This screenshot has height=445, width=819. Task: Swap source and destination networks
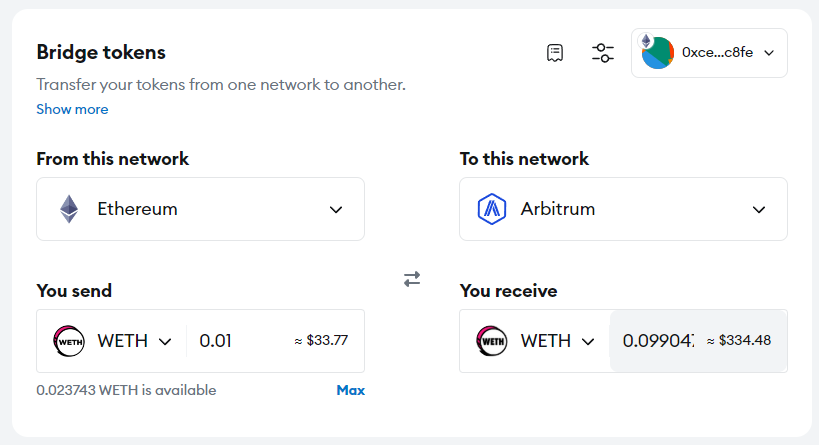click(x=412, y=279)
